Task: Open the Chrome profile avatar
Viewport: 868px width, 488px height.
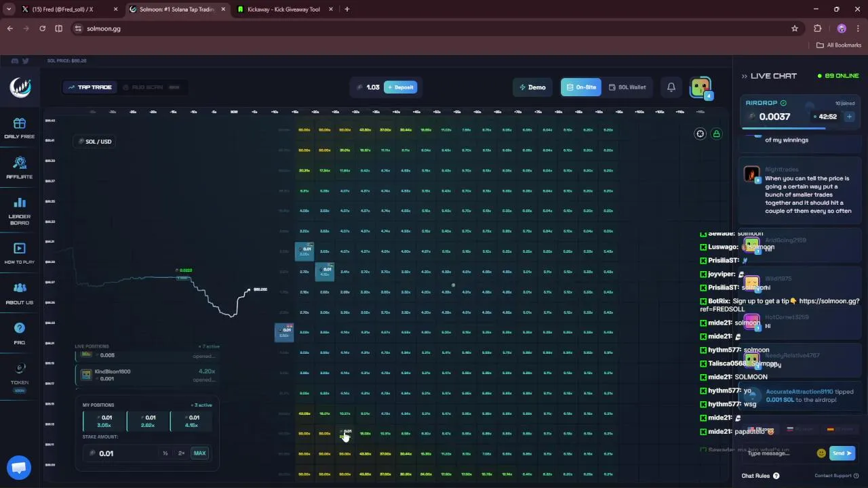Action: pos(842,28)
